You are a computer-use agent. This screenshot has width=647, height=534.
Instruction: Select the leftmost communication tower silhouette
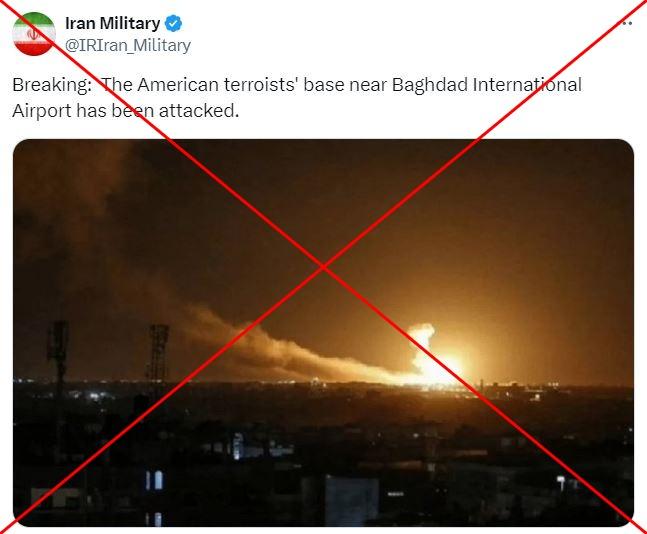58,355
